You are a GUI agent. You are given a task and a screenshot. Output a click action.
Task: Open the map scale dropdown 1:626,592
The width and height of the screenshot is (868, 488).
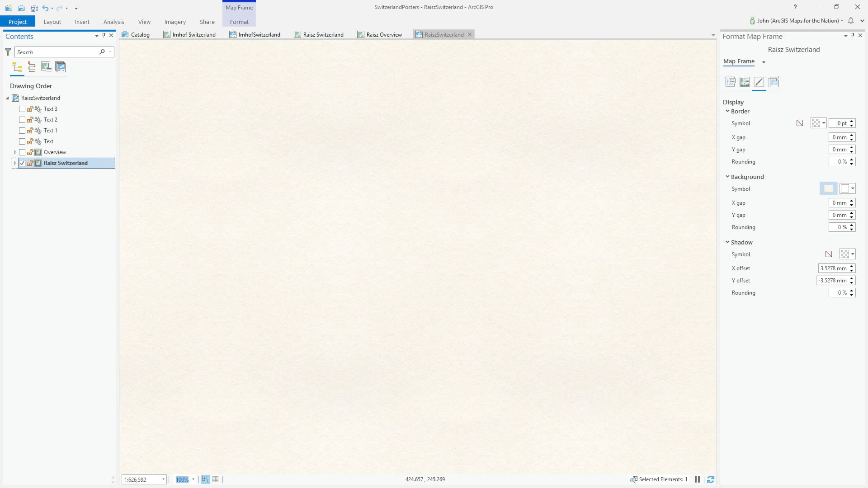click(x=163, y=479)
